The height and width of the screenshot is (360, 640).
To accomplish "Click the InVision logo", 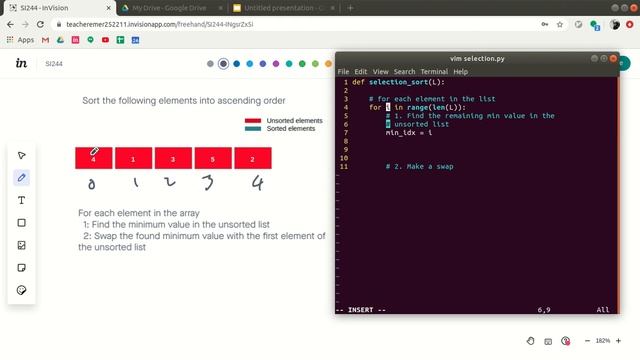I will [x=21, y=63].
